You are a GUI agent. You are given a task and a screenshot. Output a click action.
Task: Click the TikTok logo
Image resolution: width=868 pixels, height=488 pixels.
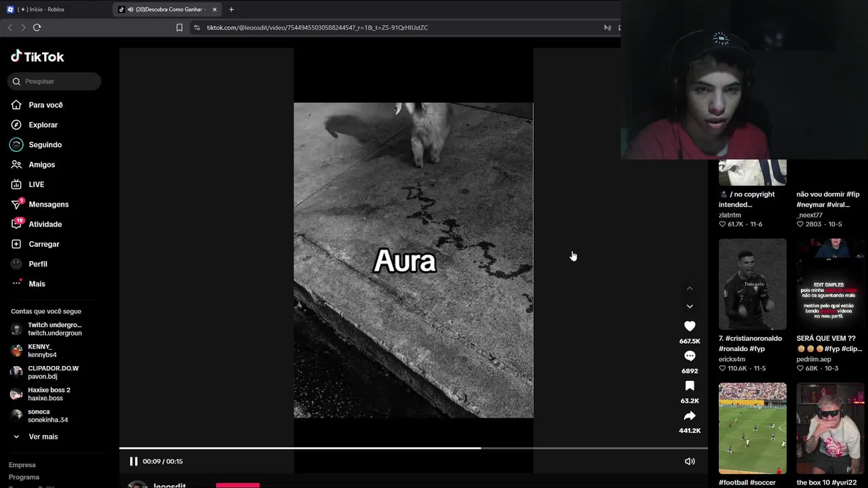click(x=37, y=57)
